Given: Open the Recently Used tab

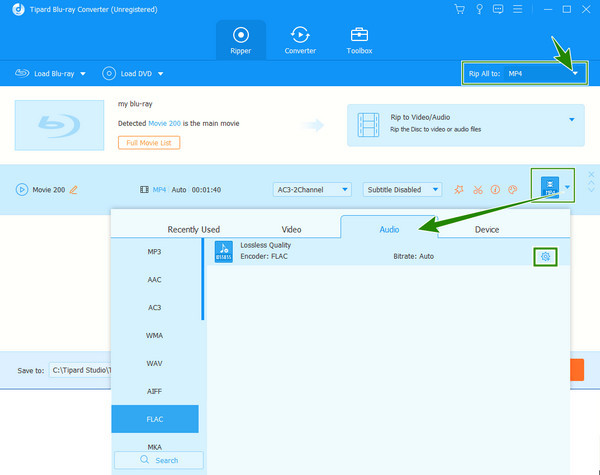Looking at the screenshot, I should tap(194, 229).
